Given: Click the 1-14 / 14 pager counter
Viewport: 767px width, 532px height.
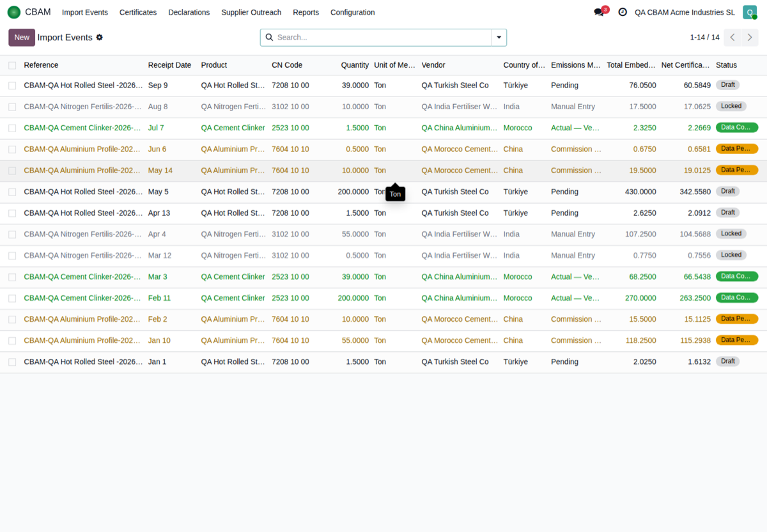Looking at the screenshot, I should pos(704,38).
